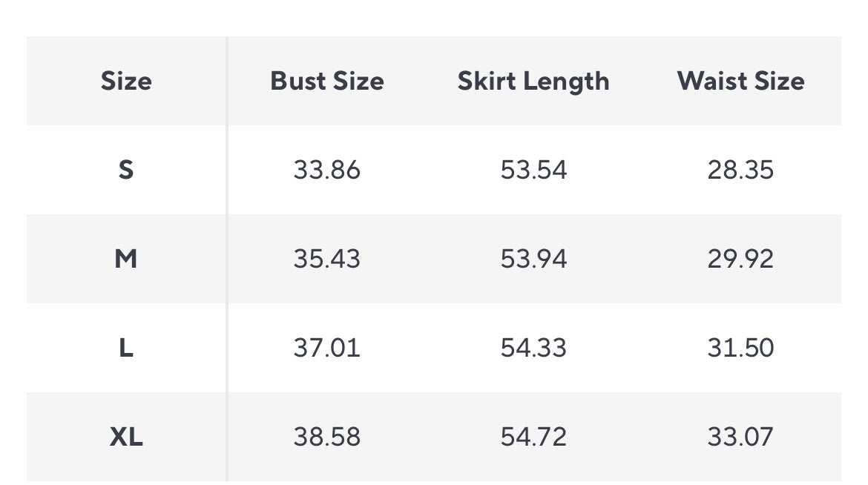Select the S size row label
The width and height of the screenshot is (868, 485).
coord(126,170)
